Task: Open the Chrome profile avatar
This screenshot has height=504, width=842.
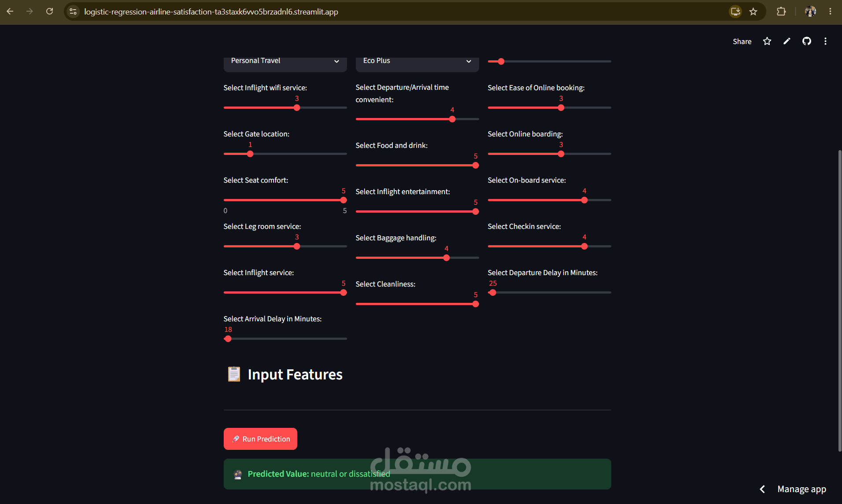Action: 810,11
